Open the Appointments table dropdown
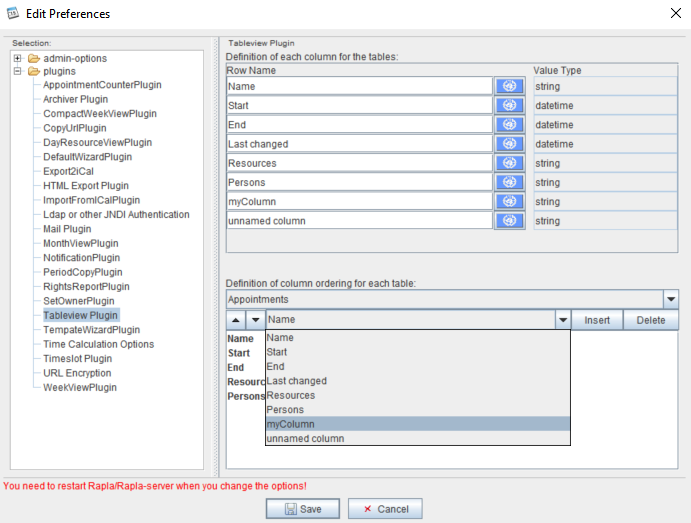The width and height of the screenshot is (691, 523). pyautogui.click(x=671, y=299)
